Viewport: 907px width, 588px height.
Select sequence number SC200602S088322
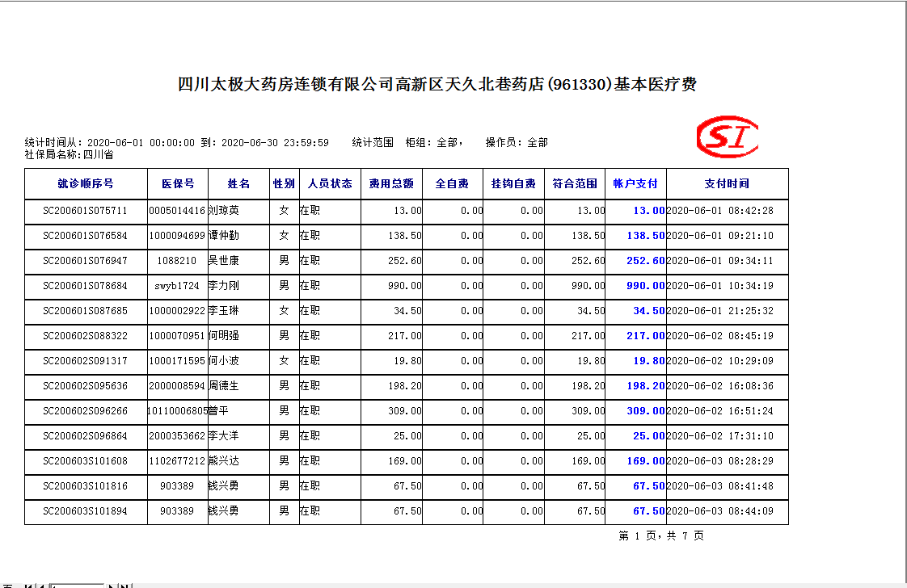[x=85, y=336]
